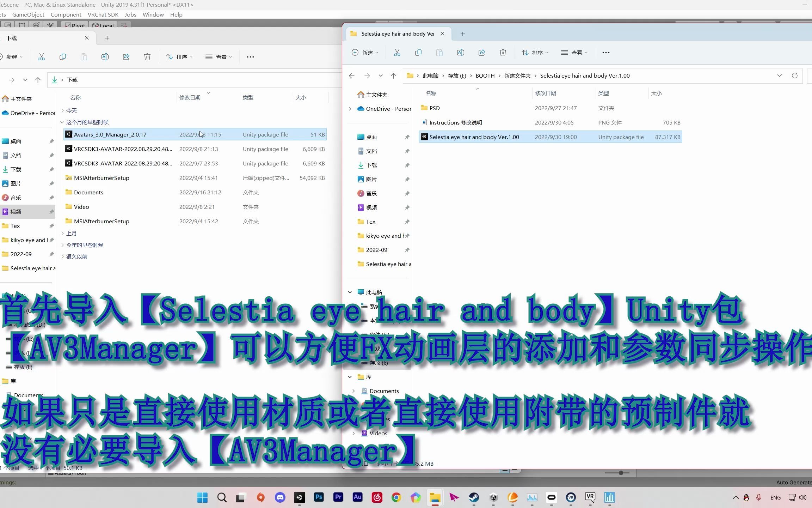
Task: Open Steam from the taskbar
Action: [x=474, y=497]
